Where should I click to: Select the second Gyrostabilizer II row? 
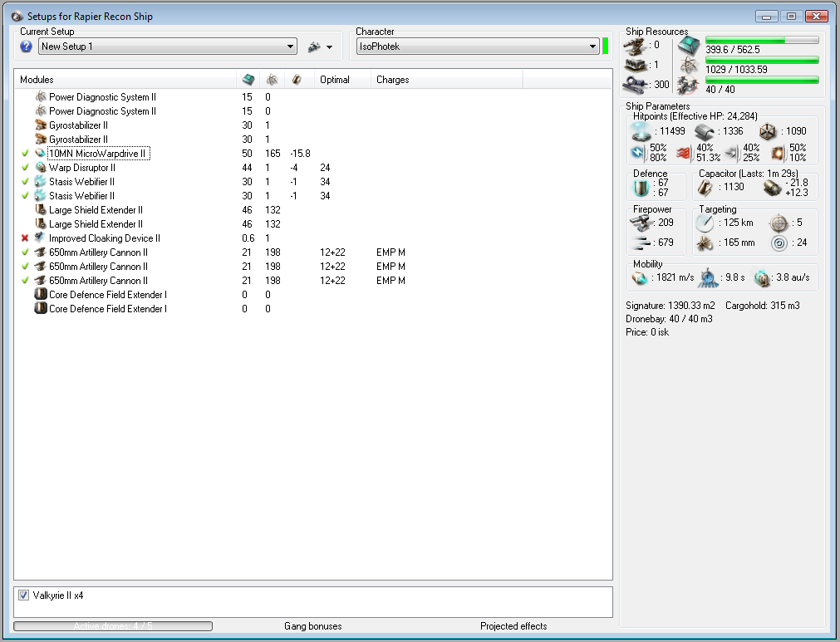(313, 140)
